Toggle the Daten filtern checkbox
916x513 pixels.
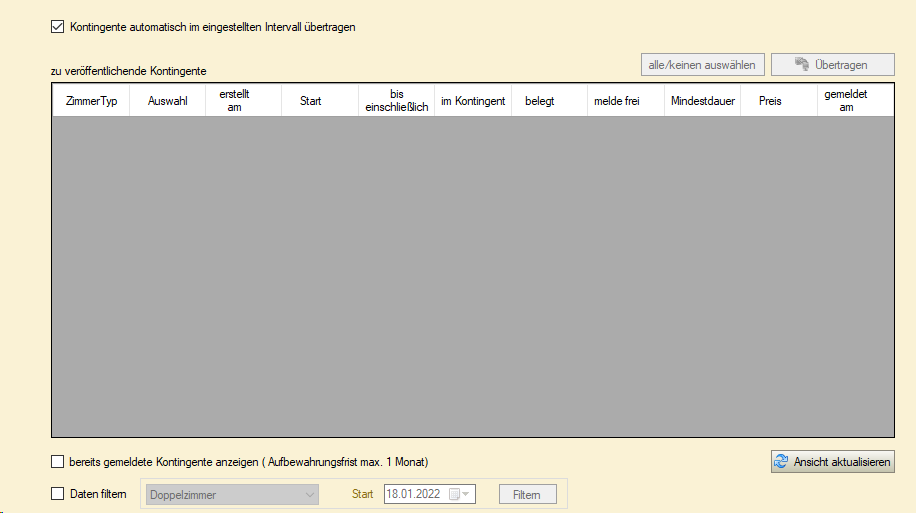click(57, 494)
